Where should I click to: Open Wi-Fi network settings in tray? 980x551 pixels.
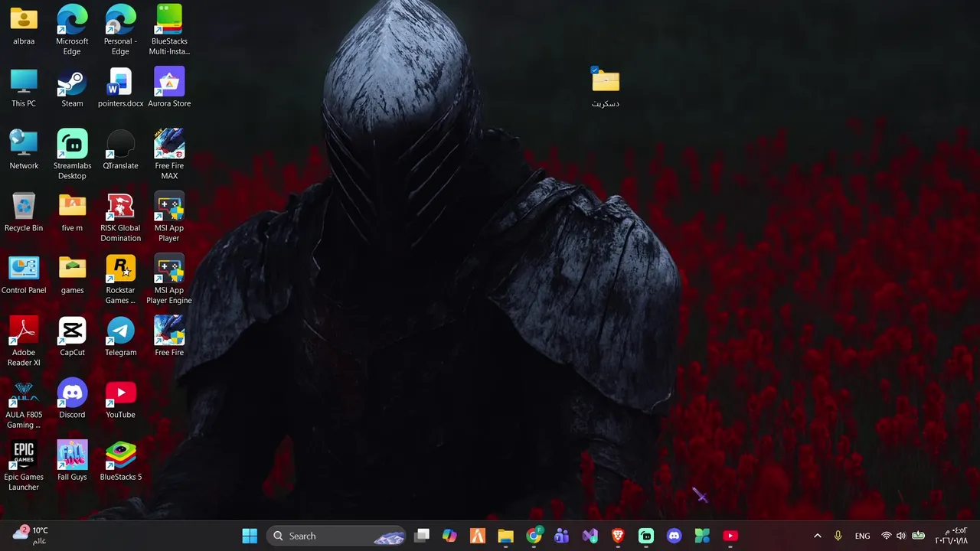click(x=887, y=536)
